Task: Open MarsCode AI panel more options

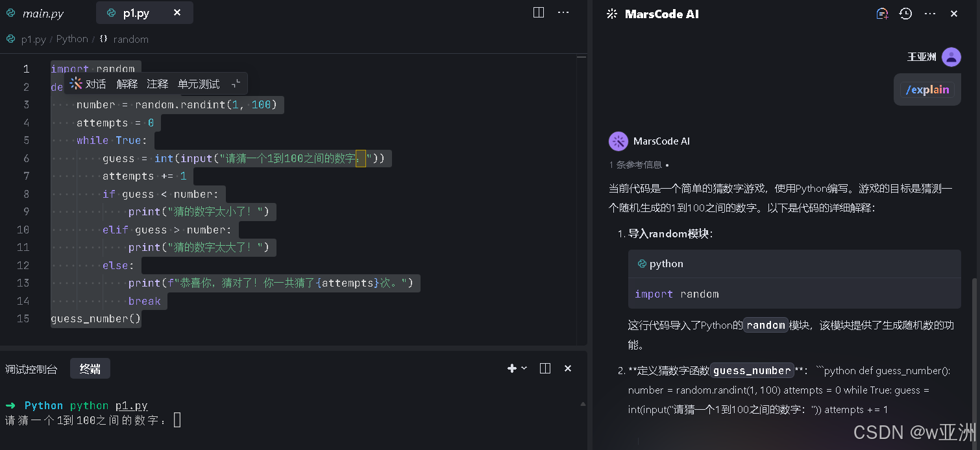Action: (x=930, y=14)
